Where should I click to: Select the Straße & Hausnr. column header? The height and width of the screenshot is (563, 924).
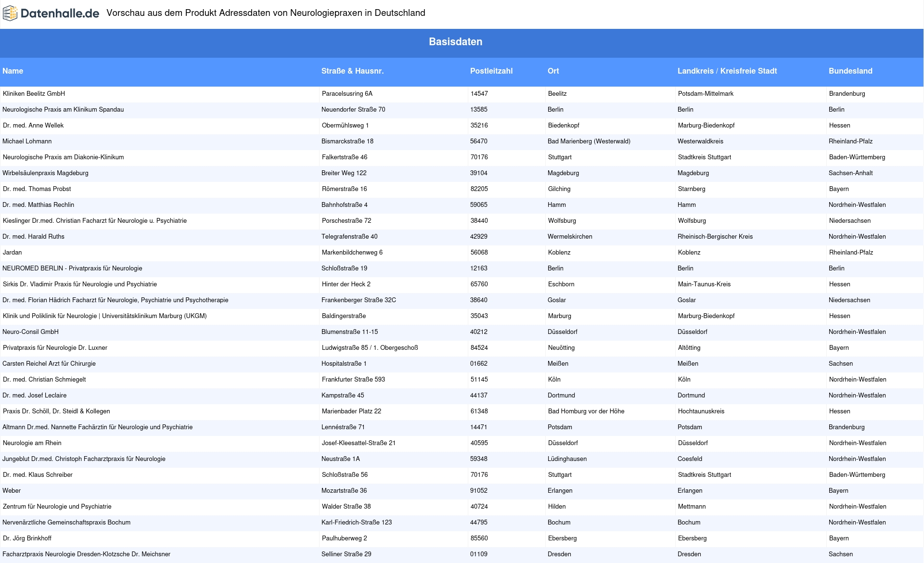pos(352,71)
